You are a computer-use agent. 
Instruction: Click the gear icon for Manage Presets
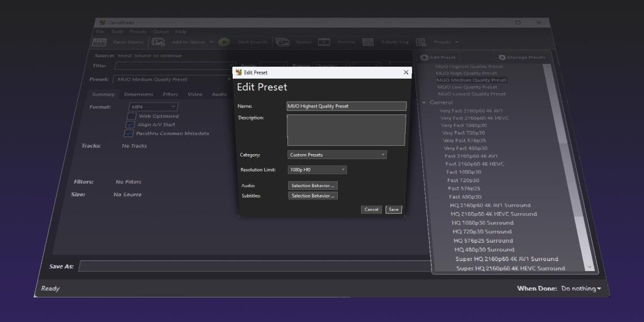(502, 57)
